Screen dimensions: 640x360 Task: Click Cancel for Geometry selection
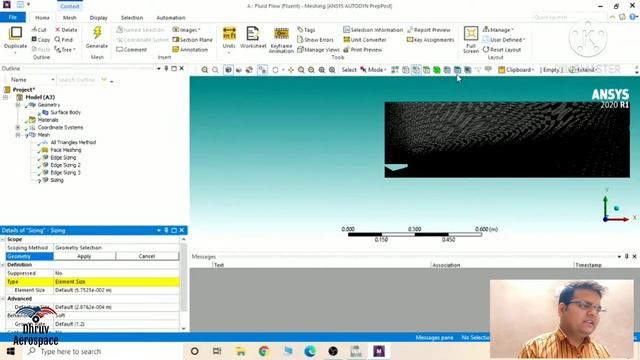pyautogui.click(x=147, y=256)
